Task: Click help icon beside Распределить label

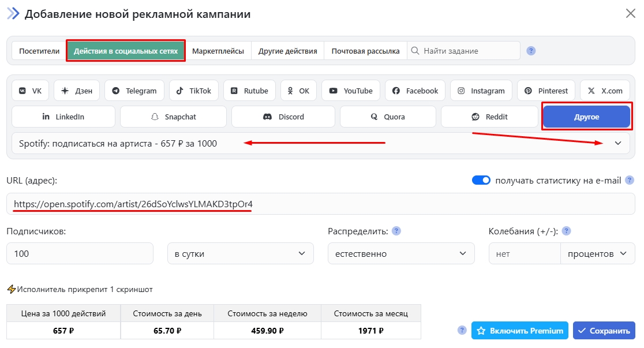Action: [396, 231]
